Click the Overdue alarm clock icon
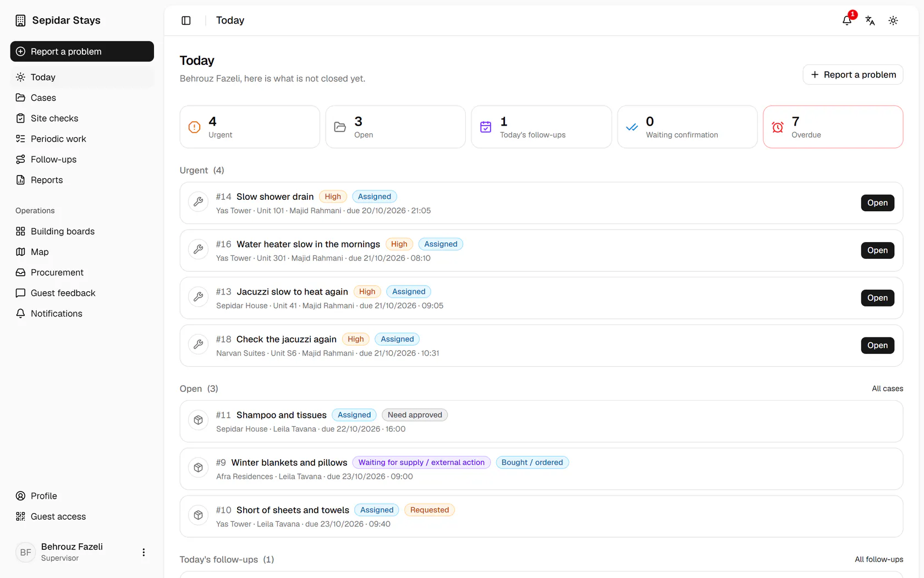This screenshot has height=578, width=924. coord(778,127)
